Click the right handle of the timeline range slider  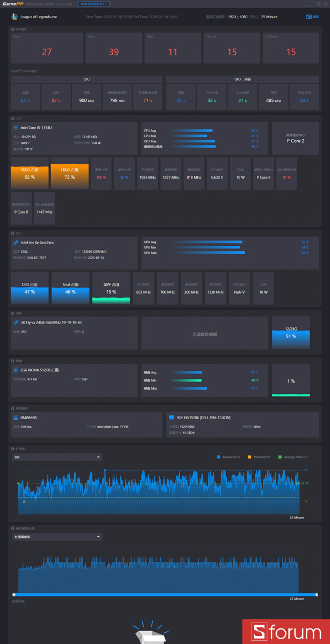coord(317,595)
